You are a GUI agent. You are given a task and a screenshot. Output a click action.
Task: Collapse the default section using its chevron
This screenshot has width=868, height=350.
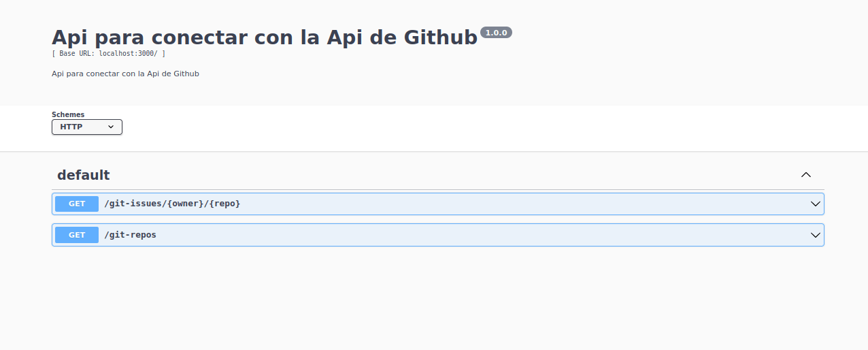point(806,175)
